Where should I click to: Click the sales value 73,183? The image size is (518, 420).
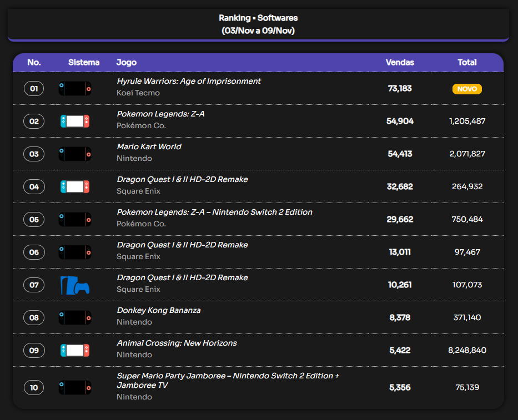pos(400,88)
